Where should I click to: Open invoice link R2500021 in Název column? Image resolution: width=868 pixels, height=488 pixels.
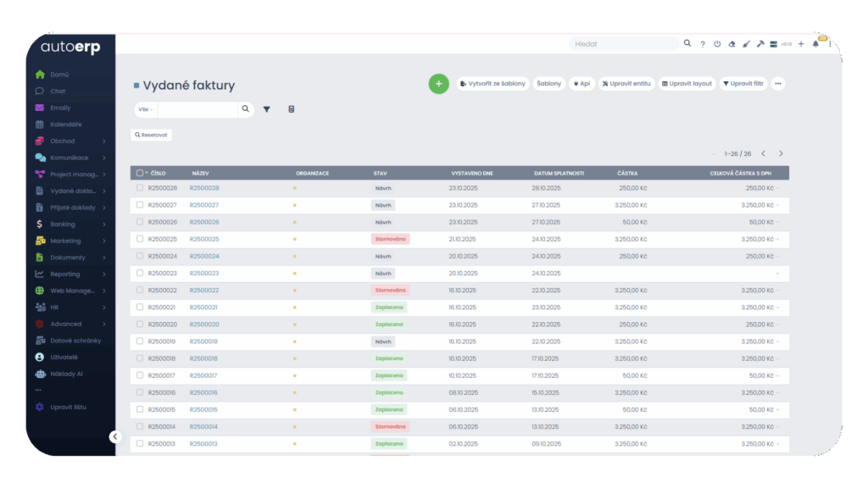click(x=203, y=308)
